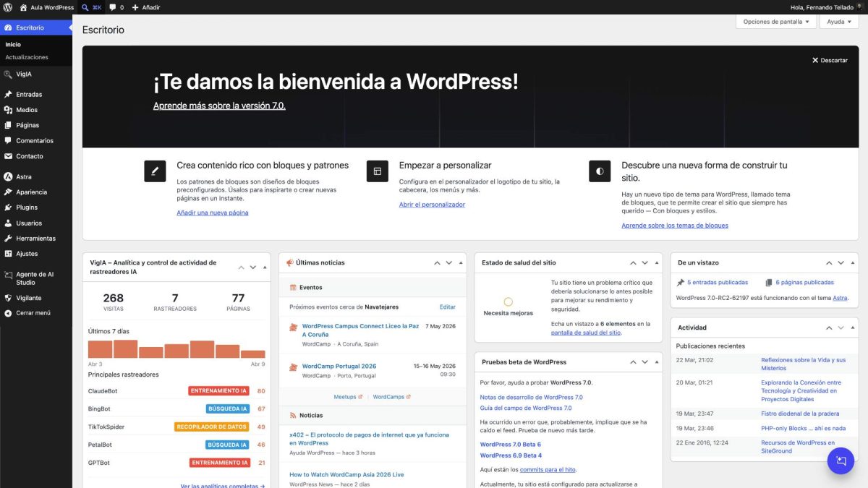This screenshot has width=868, height=488.
Task: Click Aula WordPress in the admin bar
Action: coord(47,7)
